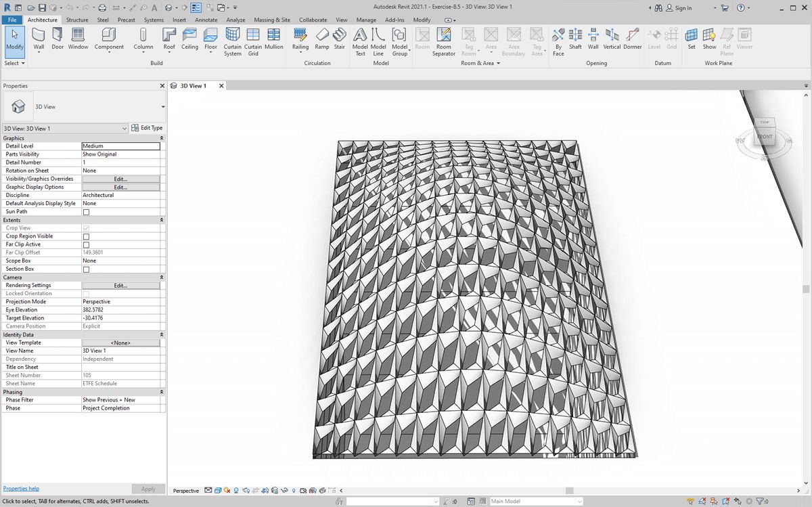Click Edit for Visibility/Graphics Overrides

(x=120, y=179)
